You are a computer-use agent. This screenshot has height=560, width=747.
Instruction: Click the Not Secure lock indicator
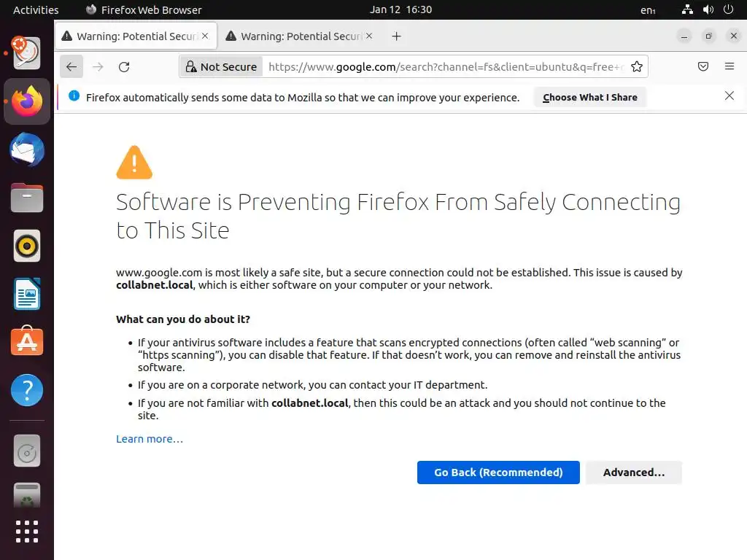coord(221,67)
